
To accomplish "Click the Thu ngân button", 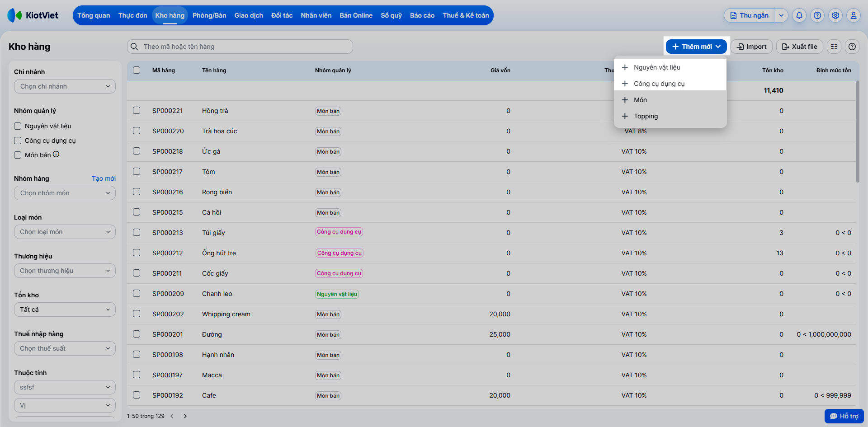I will tap(750, 15).
